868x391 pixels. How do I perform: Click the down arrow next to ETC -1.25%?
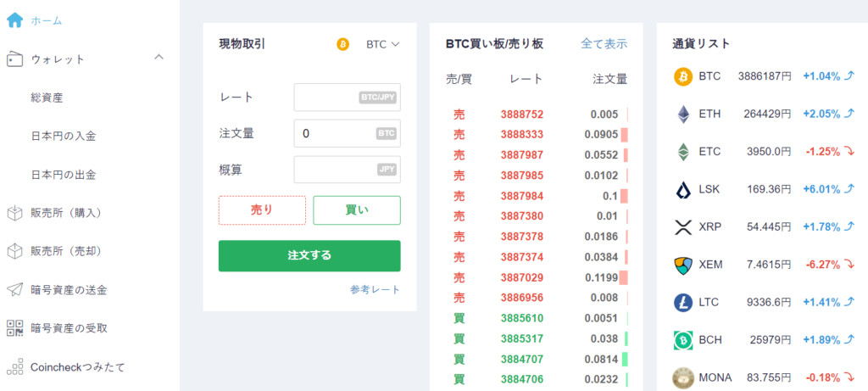click(849, 152)
